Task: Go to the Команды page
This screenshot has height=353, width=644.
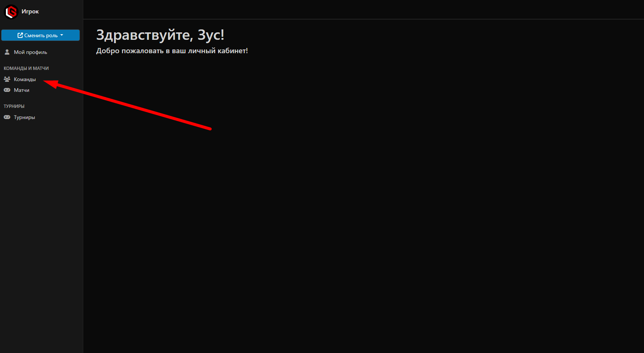Action: pyautogui.click(x=25, y=79)
